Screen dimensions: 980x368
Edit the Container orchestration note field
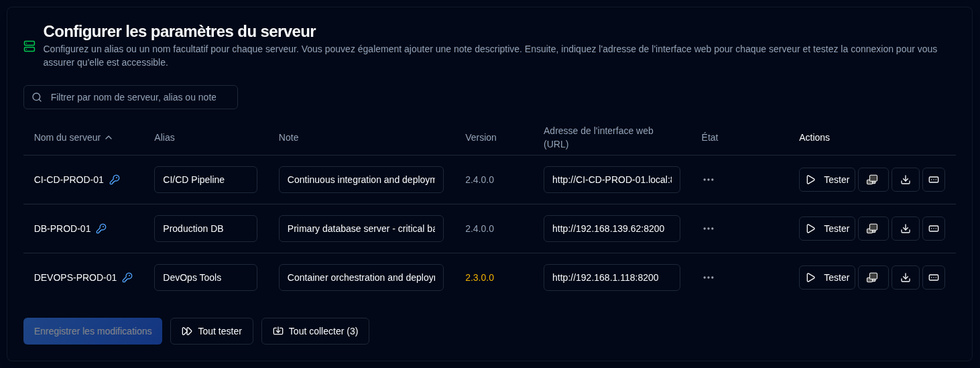click(x=361, y=278)
